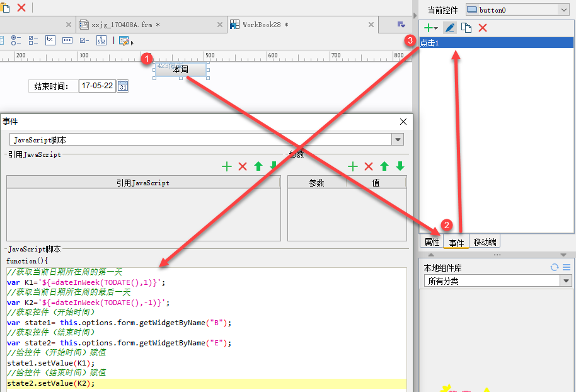Remove referenced JavaScript with red X

pyautogui.click(x=243, y=166)
